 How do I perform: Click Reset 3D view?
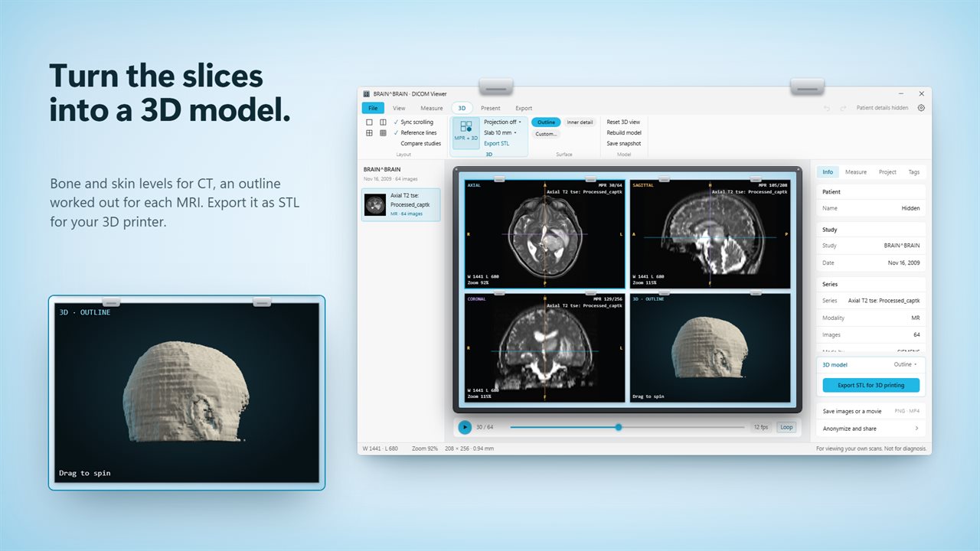pyautogui.click(x=623, y=122)
